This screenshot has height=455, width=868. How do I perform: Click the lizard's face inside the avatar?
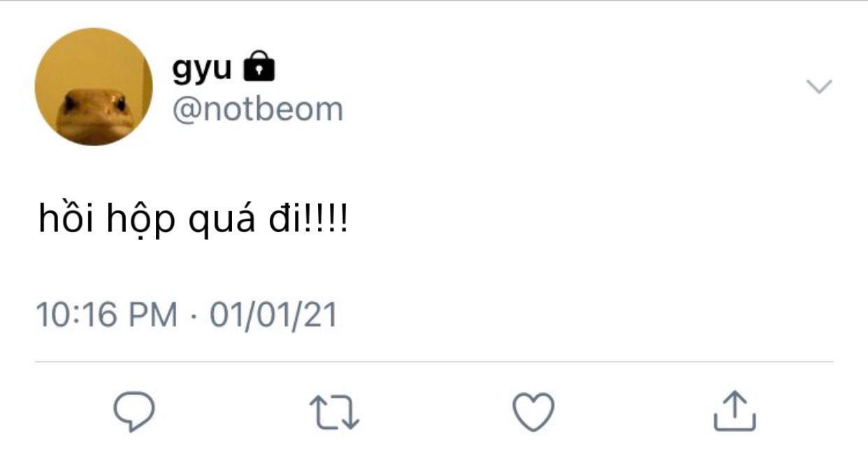pos(94,115)
